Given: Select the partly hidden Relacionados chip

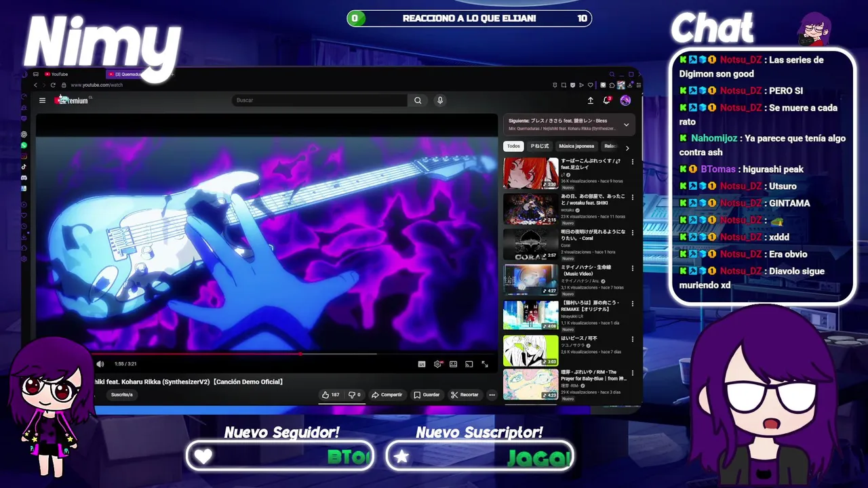Looking at the screenshot, I should [x=611, y=146].
